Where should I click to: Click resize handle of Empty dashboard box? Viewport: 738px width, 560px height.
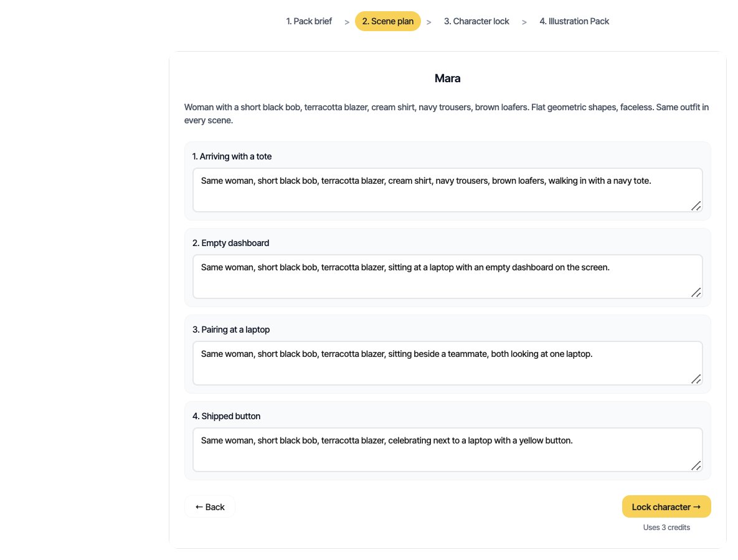pos(696,293)
